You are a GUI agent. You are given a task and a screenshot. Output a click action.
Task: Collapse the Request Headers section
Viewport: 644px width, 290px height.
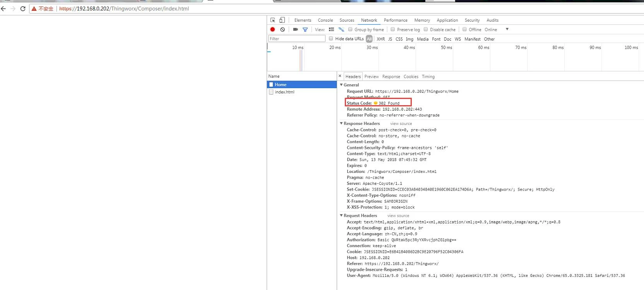341,216
